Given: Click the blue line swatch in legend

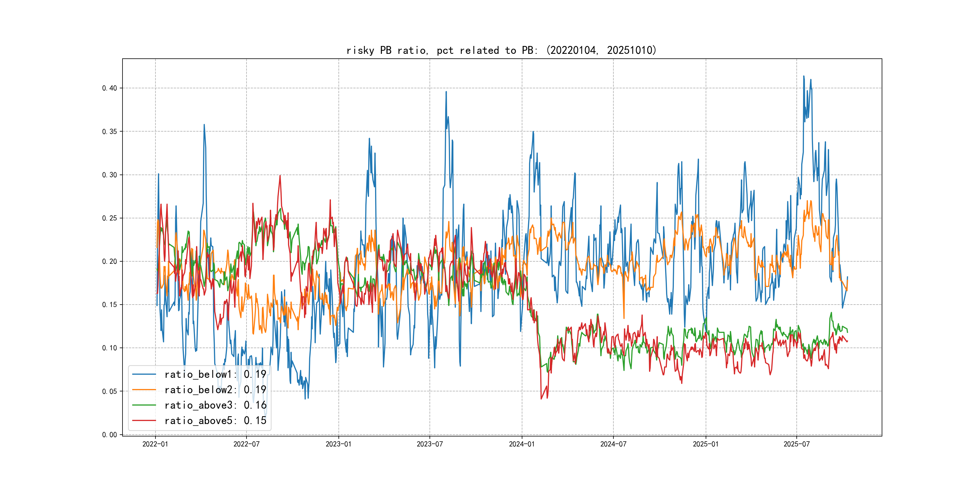Looking at the screenshot, I should click(144, 374).
